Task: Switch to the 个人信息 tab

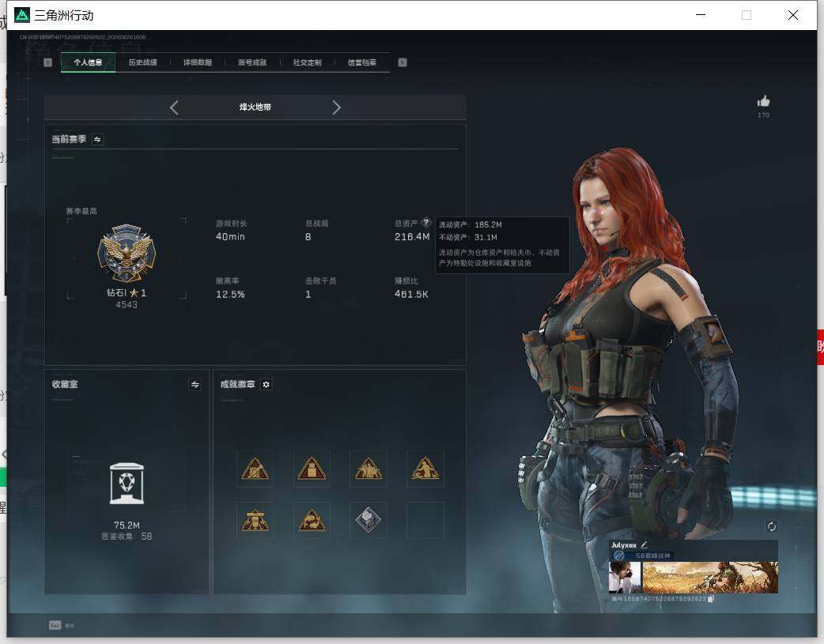Action: (x=88, y=62)
